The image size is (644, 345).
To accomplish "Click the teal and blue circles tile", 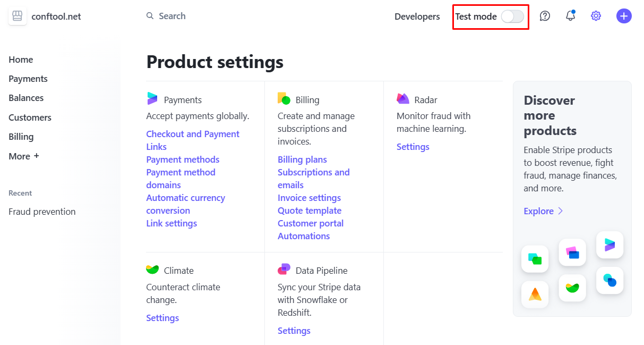I will pyautogui.click(x=610, y=280).
